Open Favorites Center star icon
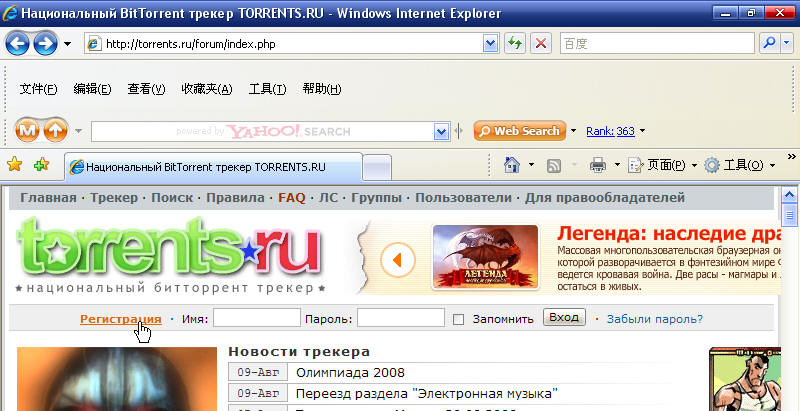Screen dimensions: 800x411 click(14, 164)
